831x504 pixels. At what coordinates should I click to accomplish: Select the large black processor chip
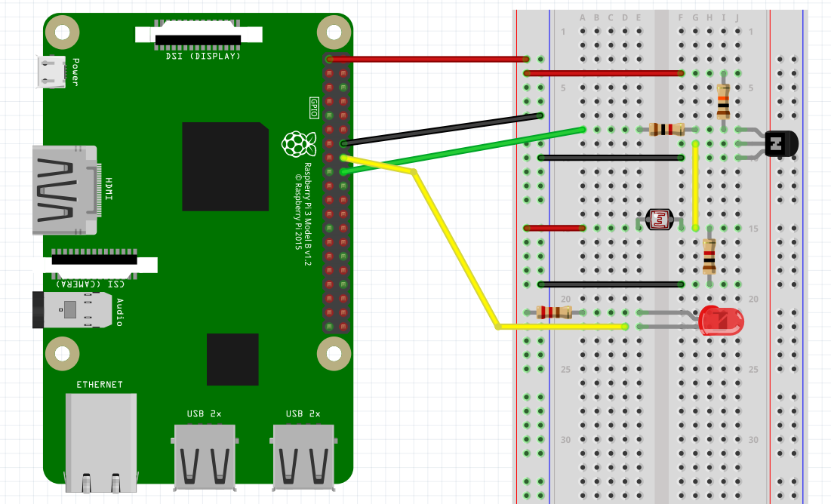click(225, 167)
